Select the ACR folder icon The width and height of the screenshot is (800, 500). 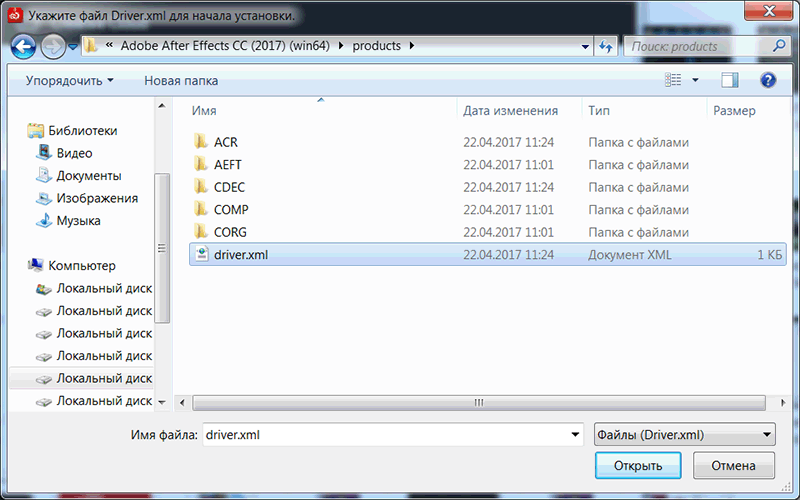201,141
